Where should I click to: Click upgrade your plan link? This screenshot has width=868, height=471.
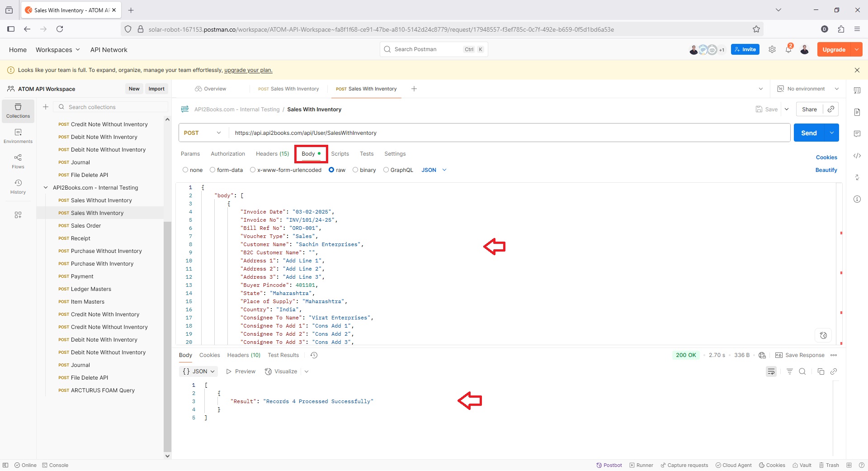point(248,70)
